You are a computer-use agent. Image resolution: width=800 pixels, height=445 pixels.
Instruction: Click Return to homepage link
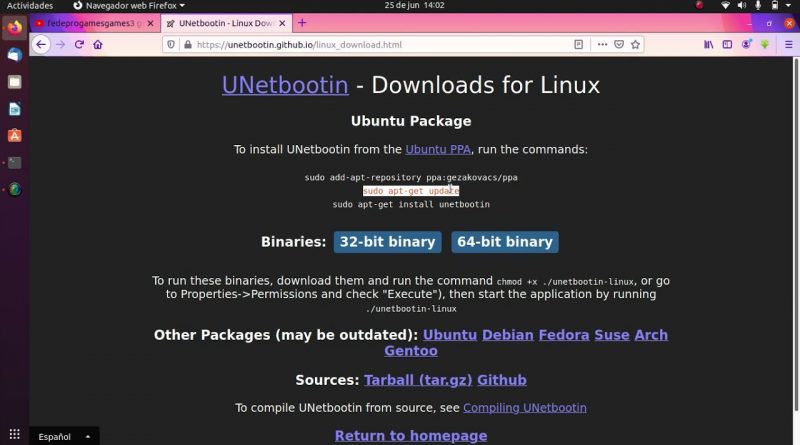point(411,436)
